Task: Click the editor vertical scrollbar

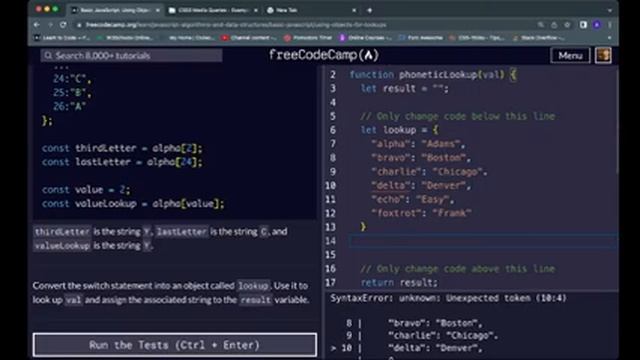Action: pyautogui.click(x=616, y=122)
